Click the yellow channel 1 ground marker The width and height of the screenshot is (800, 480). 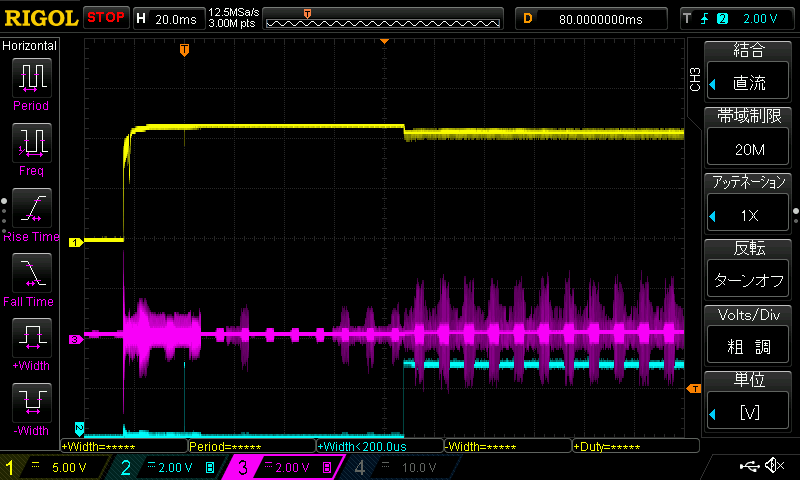pyautogui.click(x=76, y=242)
